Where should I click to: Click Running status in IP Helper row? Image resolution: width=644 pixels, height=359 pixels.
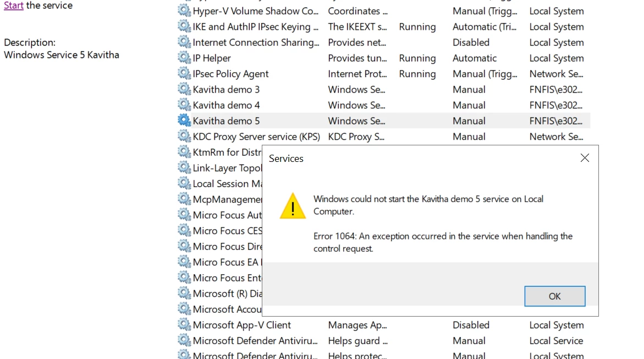[x=417, y=58]
